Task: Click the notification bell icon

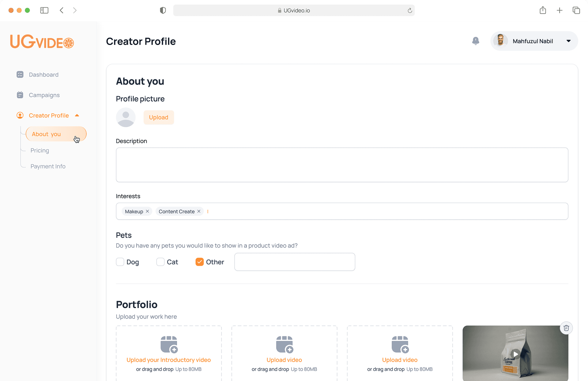Action: point(475,41)
